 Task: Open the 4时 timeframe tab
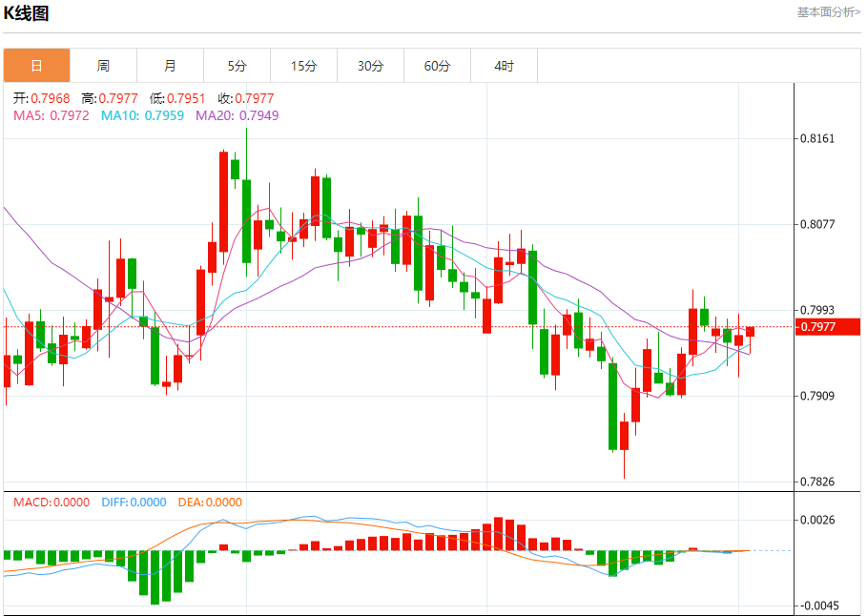[505, 65]
